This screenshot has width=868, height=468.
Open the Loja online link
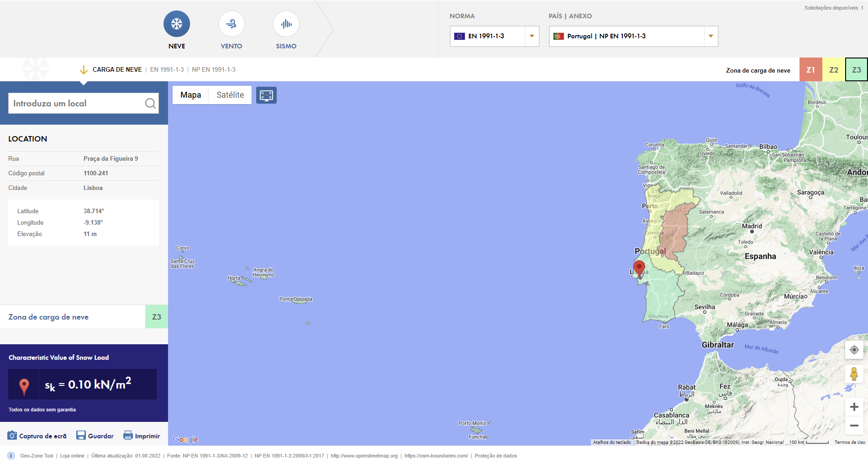tap(72, 455)
